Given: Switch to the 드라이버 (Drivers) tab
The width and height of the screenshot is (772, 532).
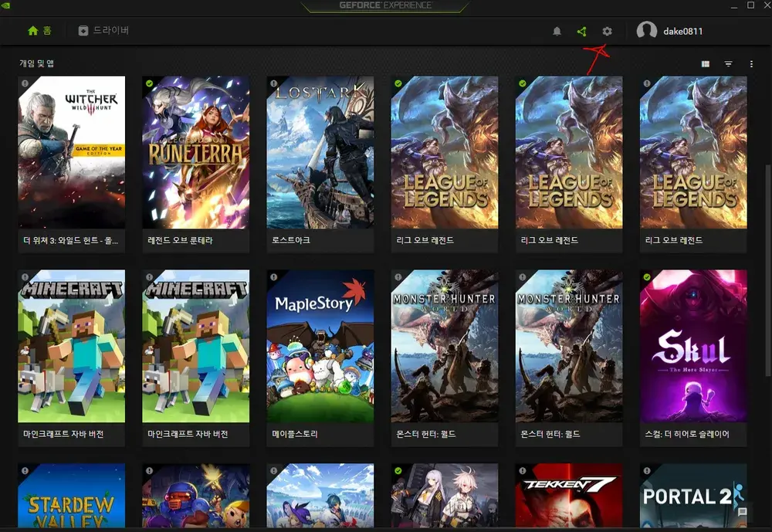Looking at the screenshot, I should (x=103, y=31).
